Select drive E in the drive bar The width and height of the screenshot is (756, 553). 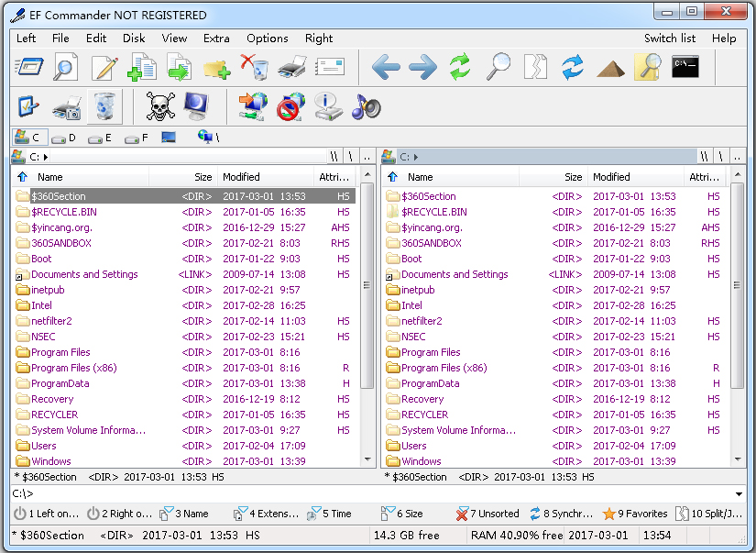pyautogui.click(x=100, y=138)
